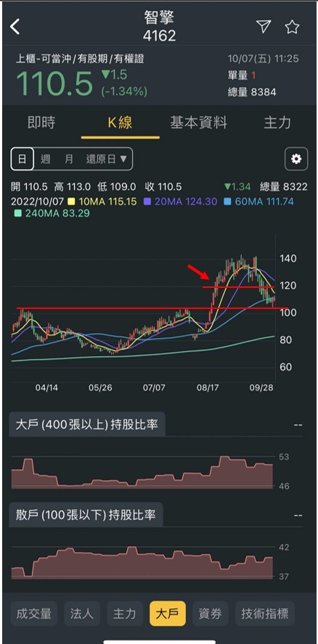Click the 20MA purple legend swatch
The image size is (318, 644).
point(147,202)
